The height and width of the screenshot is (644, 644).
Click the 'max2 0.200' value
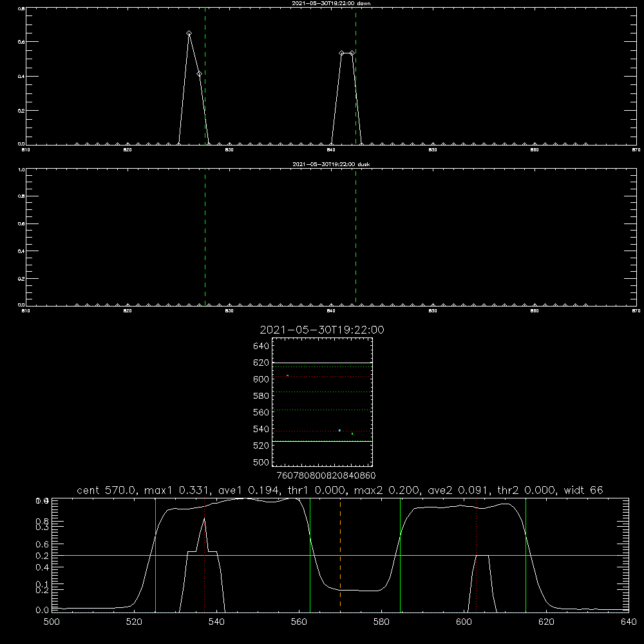[x=387, y=490]
